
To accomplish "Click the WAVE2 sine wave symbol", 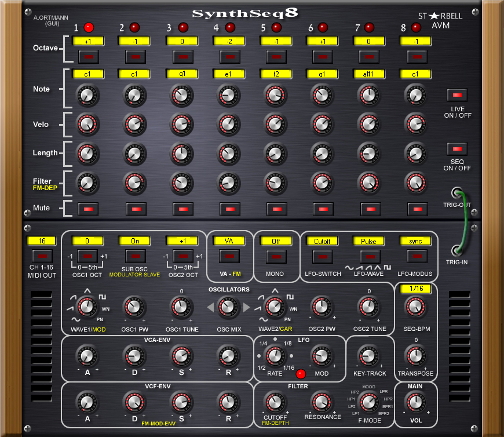I will point(263,319).
